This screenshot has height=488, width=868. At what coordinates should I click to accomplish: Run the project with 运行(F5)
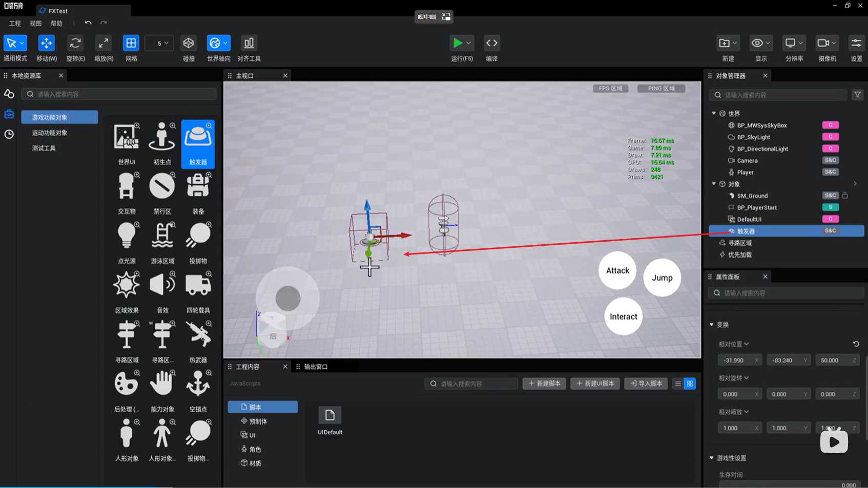[458, 44]
